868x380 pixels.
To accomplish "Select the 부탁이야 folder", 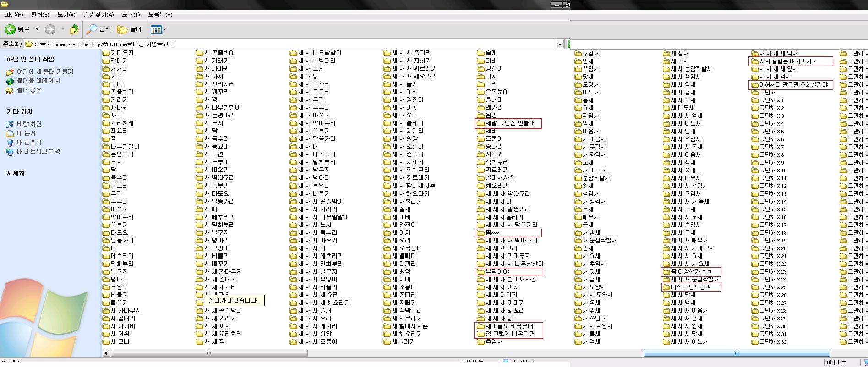I will (x=493, y=271).
